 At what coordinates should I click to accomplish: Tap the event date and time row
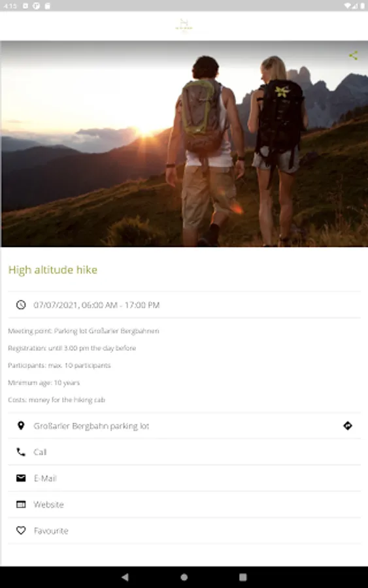click(184, 304)
